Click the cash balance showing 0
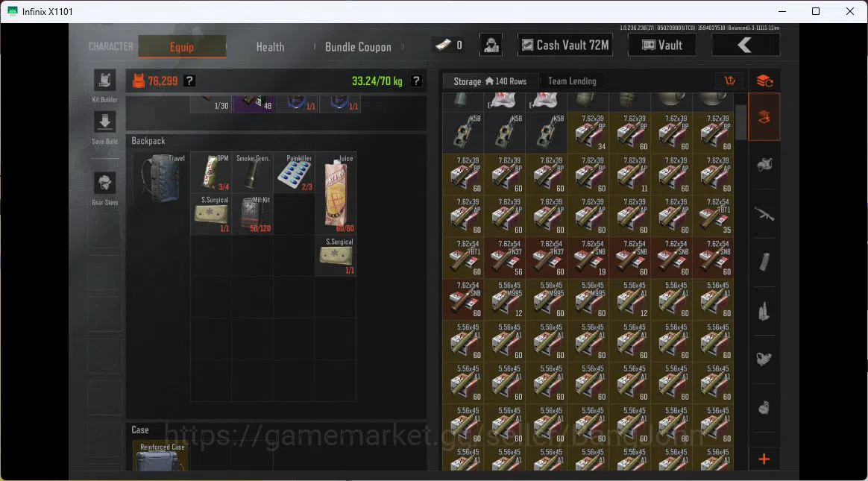This screenshot has width=868, height=481. pyautogui.click(x=450, y=45)
